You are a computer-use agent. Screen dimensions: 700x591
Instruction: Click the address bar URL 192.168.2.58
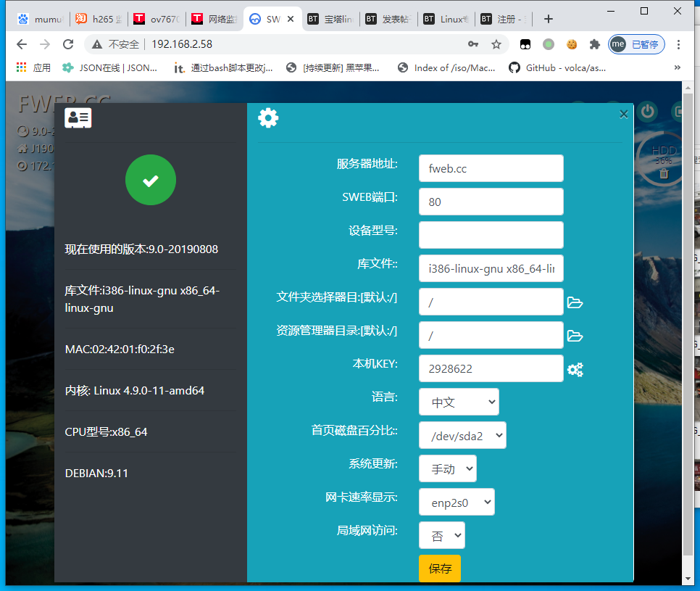point(182,44)
